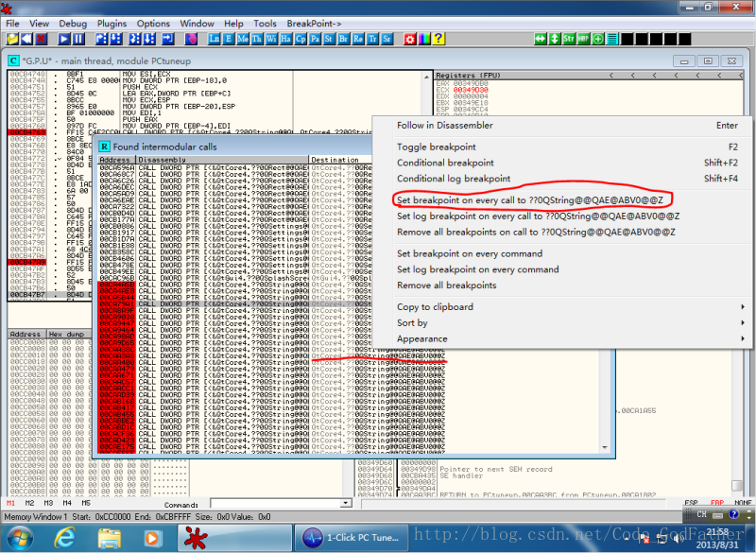This screenshot has width=756, height=553.
Task: Run the program with the play icon
Action: pos(63,39)
